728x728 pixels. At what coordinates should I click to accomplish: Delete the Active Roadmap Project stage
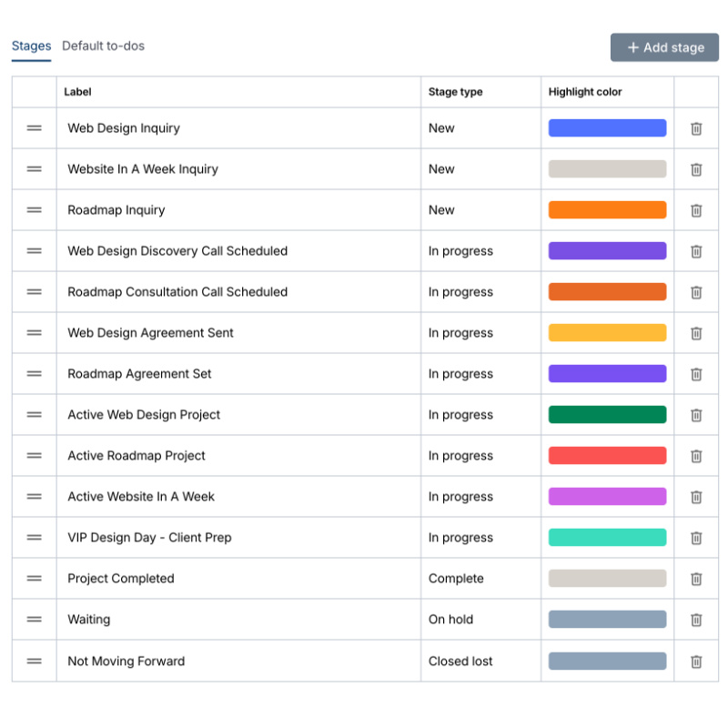(696, 456)
